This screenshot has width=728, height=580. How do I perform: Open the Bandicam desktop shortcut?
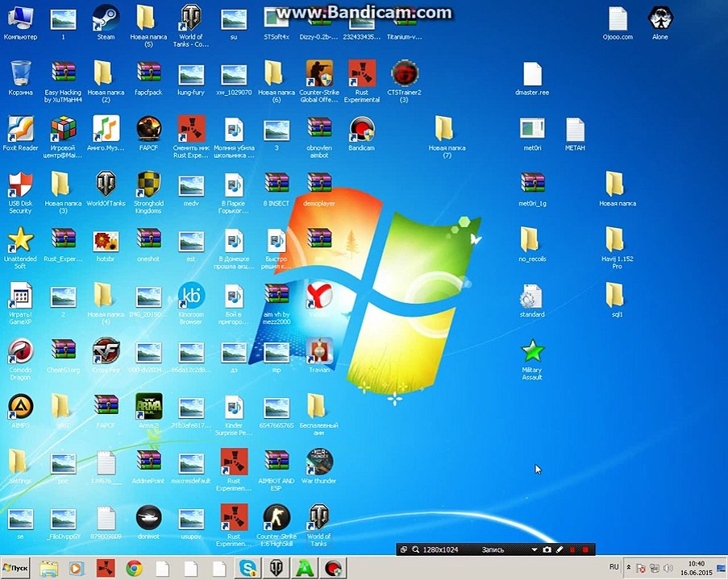(362, 134)
